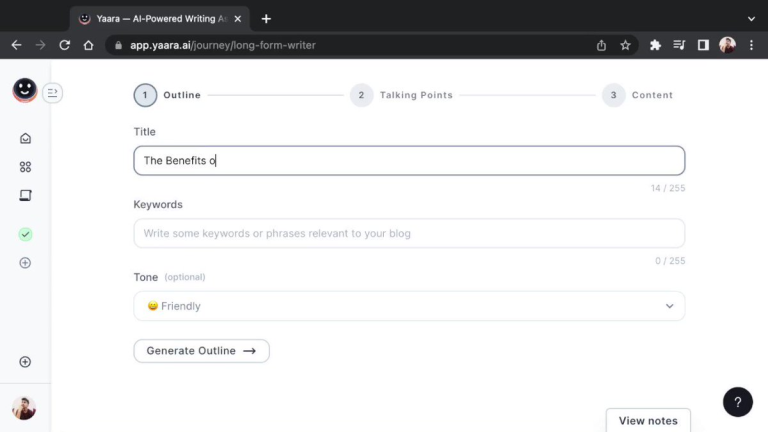Viewport: 768px width, 432px height.
Task: Click the Yaara smiley logo
Action: (x=25, y=91)
